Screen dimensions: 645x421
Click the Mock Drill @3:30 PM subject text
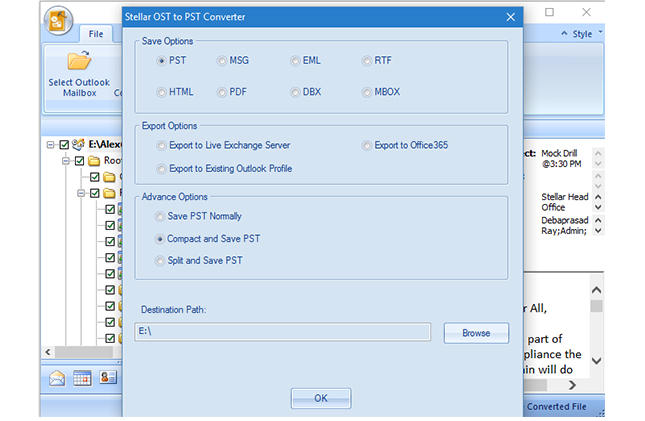[x=561, y=158]
